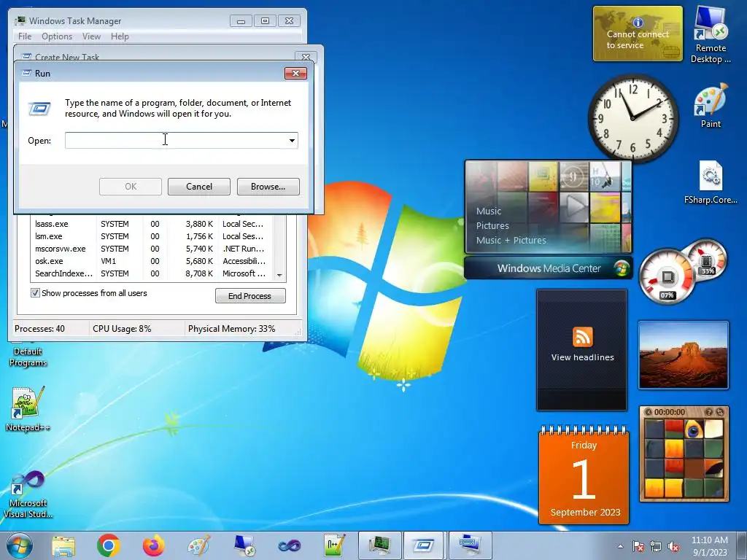Open Windows Explorer from taskbar
This screenshot has width=747, height=560.
pyautogui.click(x=63, y=545)
